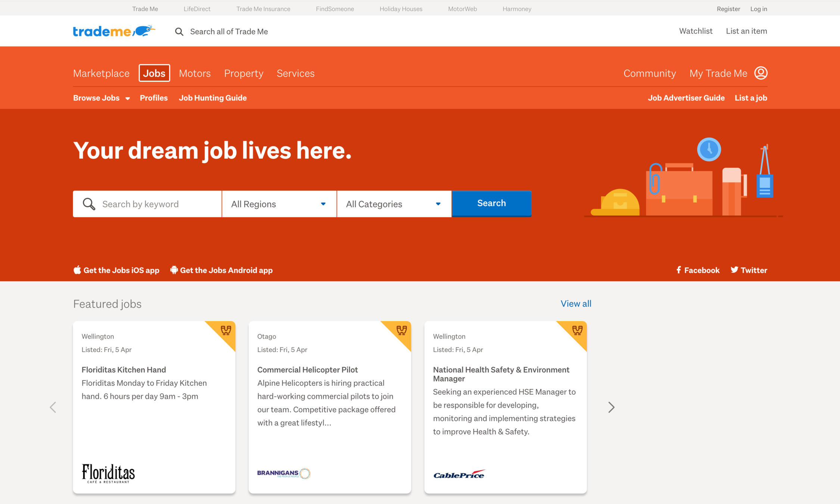Click the Search all of Trade Me field
The width and height of the screenshot is (840, 504).
(x=229, y=32)
